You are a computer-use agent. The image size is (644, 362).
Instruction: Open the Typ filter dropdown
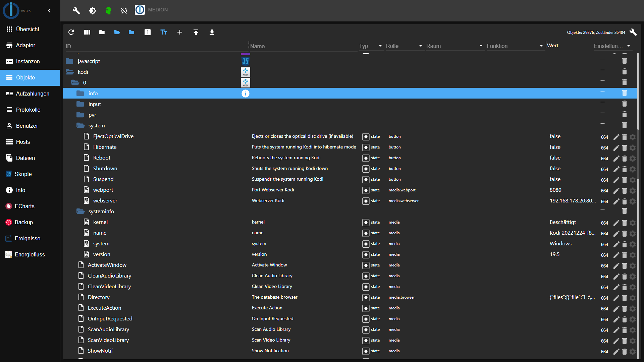click(372, 46)
